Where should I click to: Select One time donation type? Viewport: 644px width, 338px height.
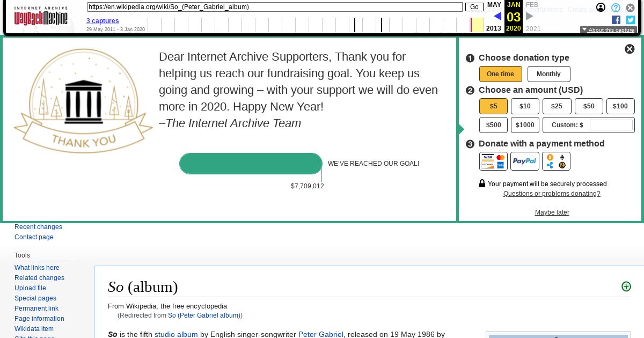[x=500, y=74]
